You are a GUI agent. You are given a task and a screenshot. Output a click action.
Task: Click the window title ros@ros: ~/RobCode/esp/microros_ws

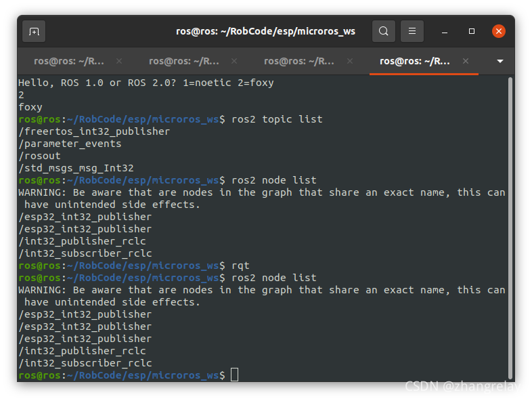pos(265,31)
